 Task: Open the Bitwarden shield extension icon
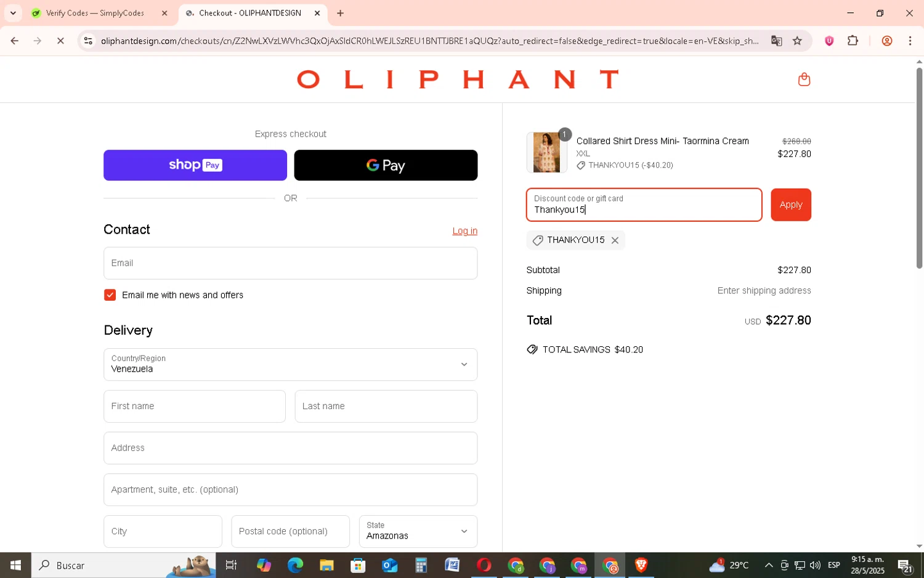pyautogui.click(x=829, y=41)
